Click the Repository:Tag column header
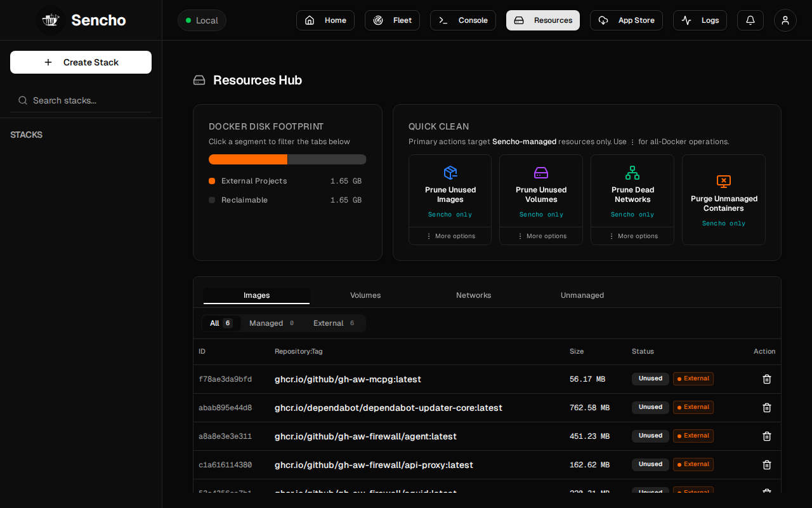 [x=298, y=351]
